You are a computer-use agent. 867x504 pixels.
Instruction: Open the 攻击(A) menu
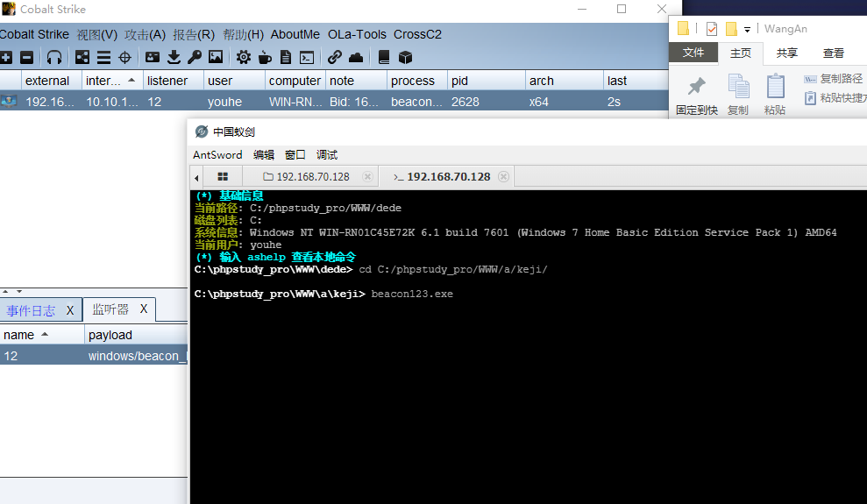point(145,35)
